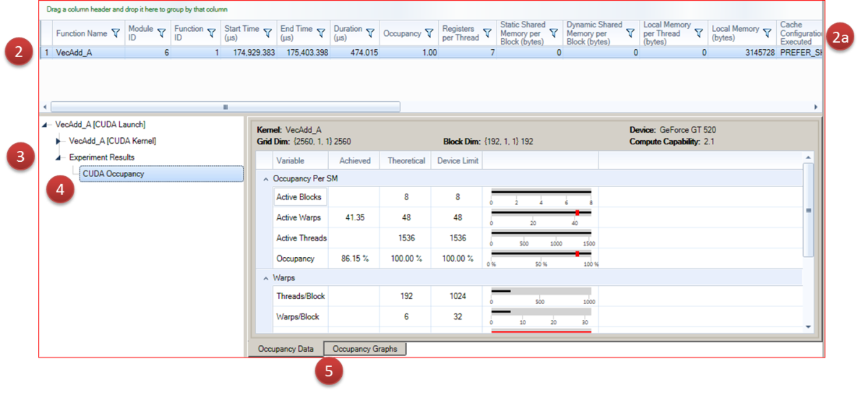The height and width of the screenshot is (398, 868).
Task: Open Registers per Thread filter
Action: pos(487,33)
